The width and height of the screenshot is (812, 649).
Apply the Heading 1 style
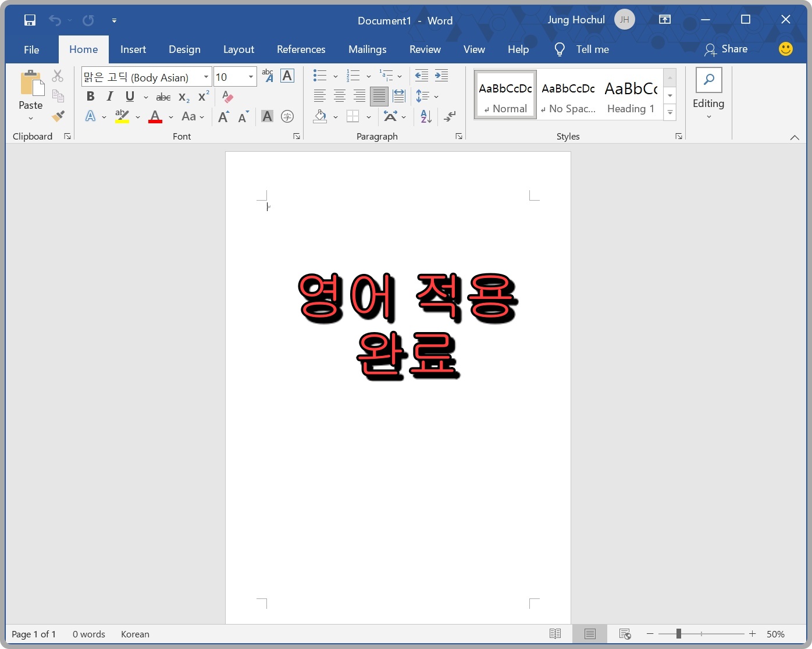tap(631, 94)
